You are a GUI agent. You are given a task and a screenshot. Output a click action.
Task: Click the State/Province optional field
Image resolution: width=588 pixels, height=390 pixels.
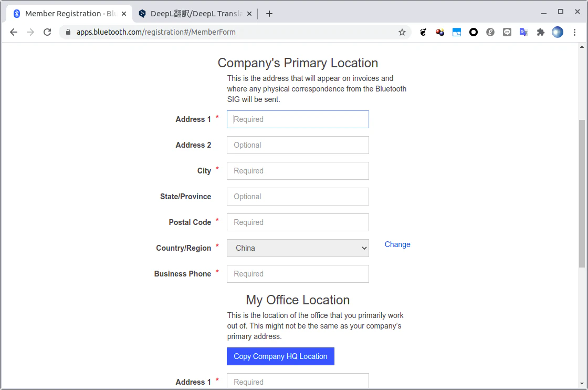(x=298, y=197)
